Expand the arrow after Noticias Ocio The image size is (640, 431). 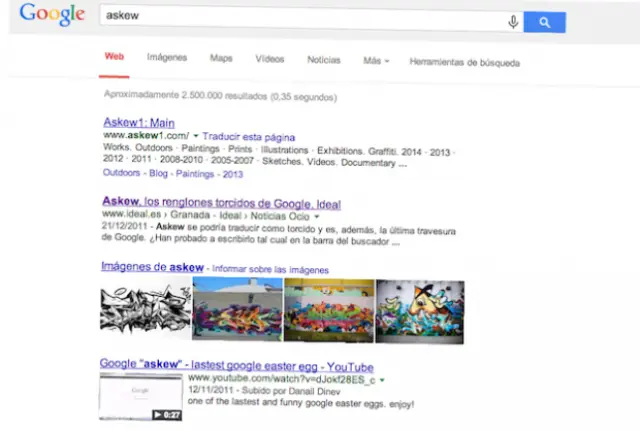(316, 215)
